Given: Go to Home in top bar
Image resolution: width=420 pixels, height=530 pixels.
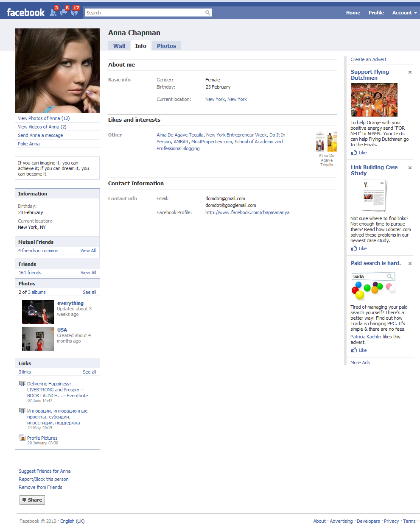Looking at the screenshot, I should click(353, 13).
